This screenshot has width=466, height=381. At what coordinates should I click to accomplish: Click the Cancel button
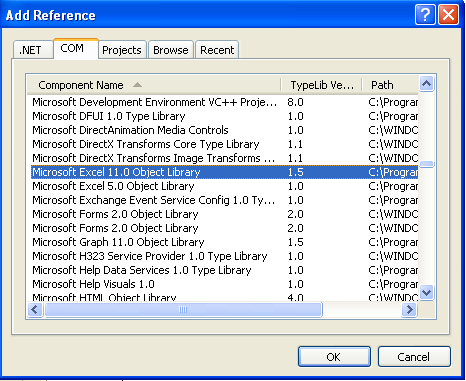(414, 357)
